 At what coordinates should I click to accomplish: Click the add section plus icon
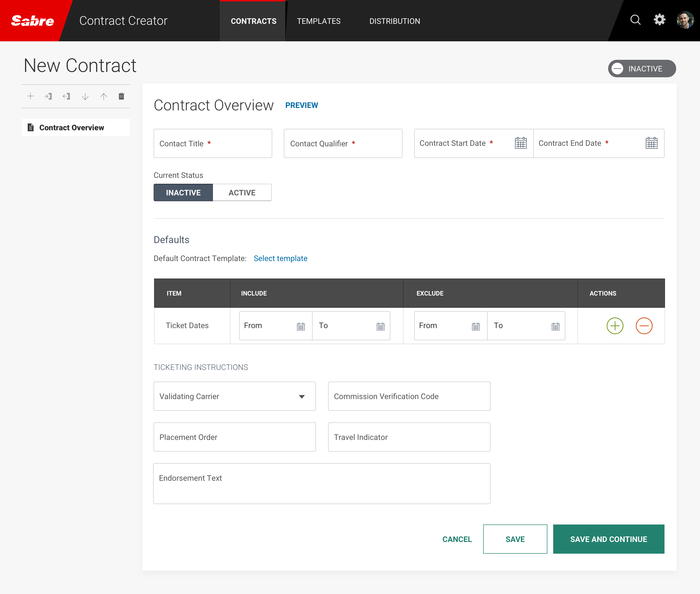pos(30,96)
